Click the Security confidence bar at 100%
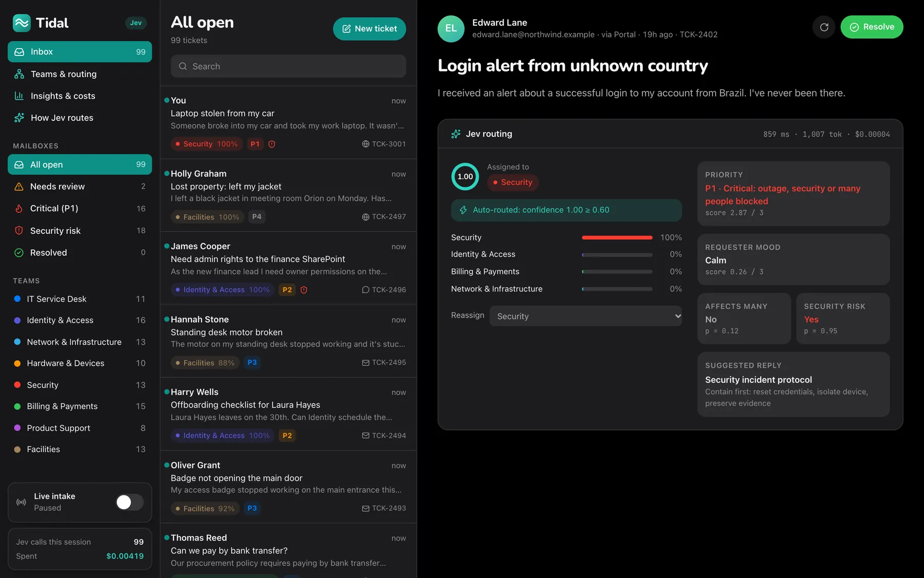The height and width of the screenshot is (578, 924). (x=617, y=237)
